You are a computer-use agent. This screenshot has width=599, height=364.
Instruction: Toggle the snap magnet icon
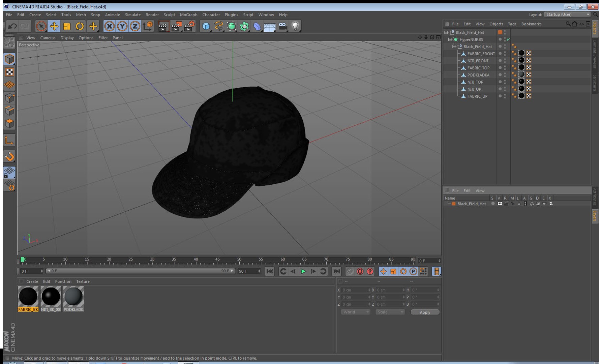[x=9, y=156]
